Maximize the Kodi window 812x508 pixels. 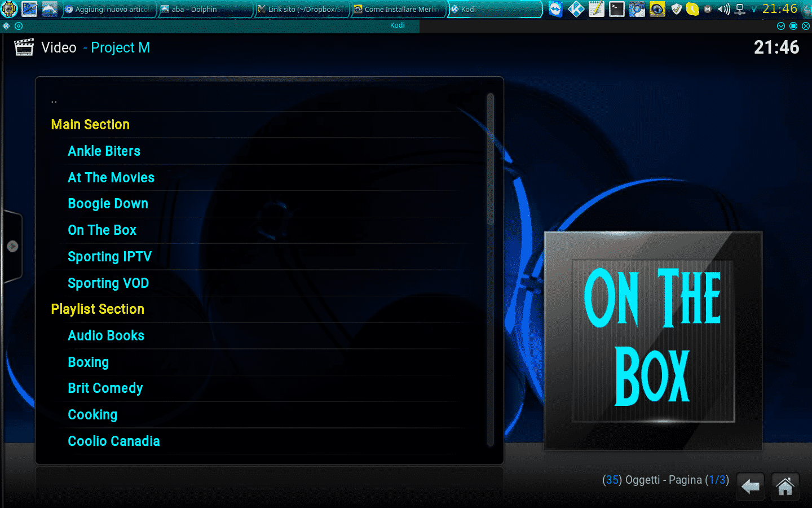[x=793, y=26]
